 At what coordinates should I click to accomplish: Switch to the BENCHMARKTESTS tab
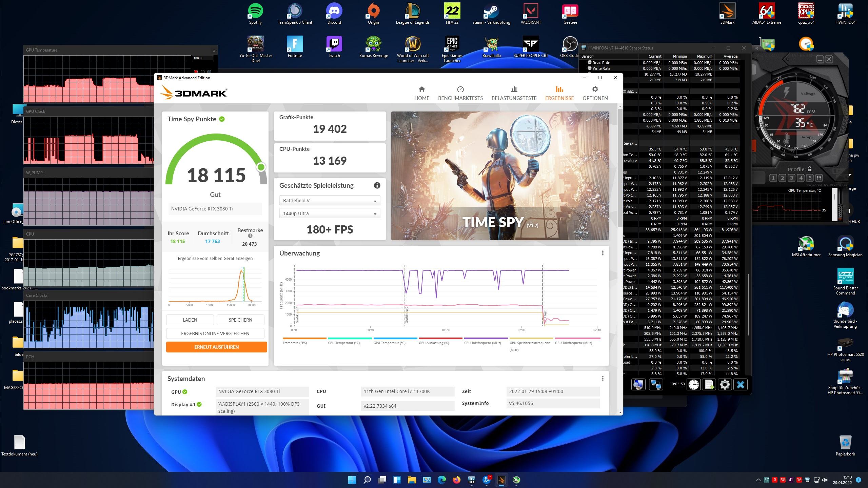pos(460,93)
